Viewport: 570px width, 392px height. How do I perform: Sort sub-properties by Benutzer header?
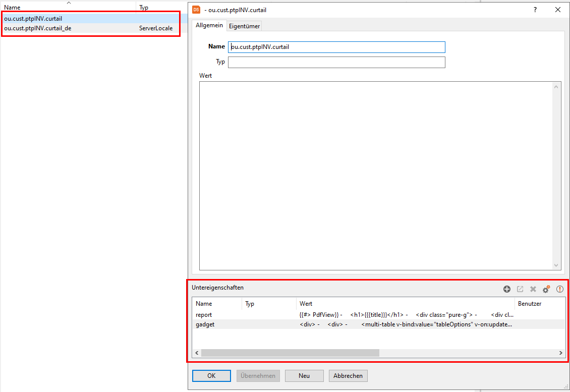point(540,304)
